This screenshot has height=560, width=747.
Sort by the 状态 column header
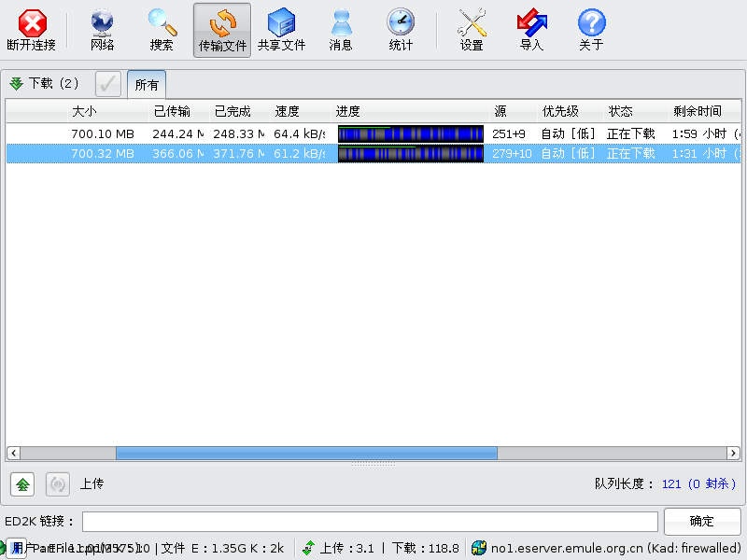coord(636,111)
